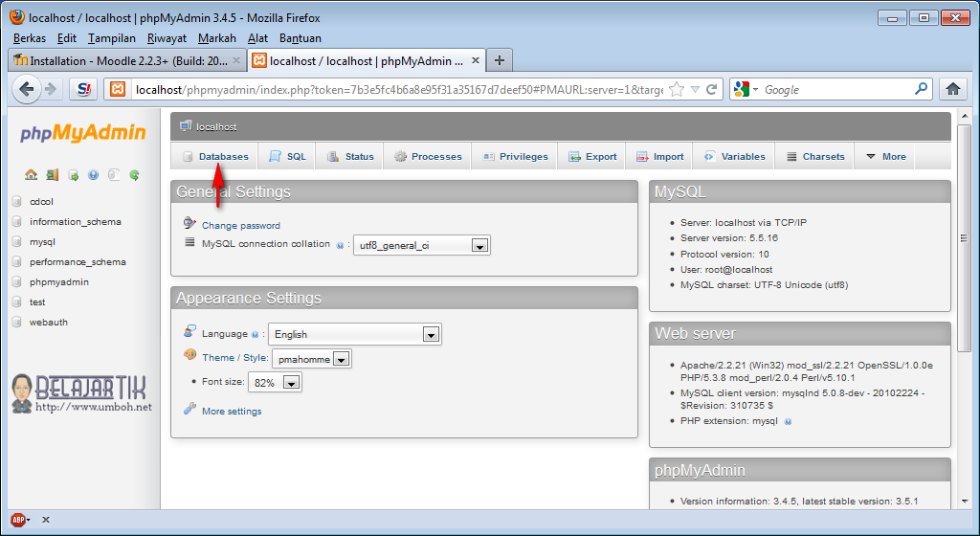Open the SQL tab
The height and width of the screenshot is (536, 980).
click(x=287, y=156)
